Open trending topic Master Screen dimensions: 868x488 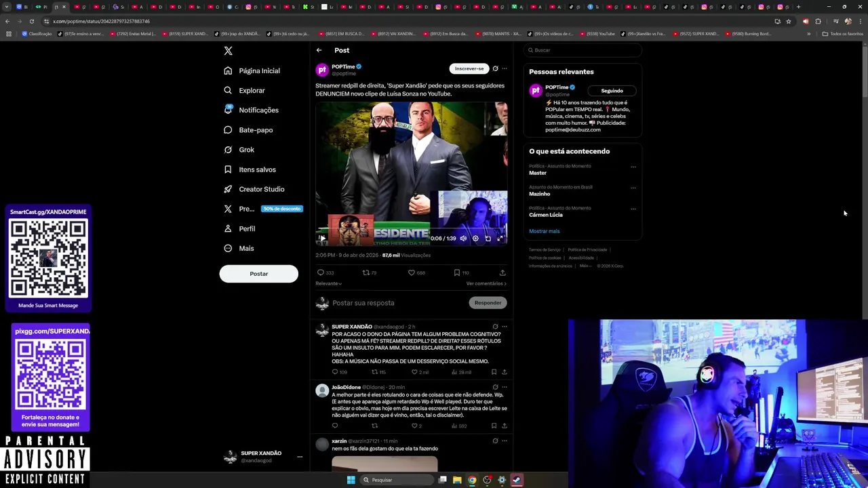(538, 173)
